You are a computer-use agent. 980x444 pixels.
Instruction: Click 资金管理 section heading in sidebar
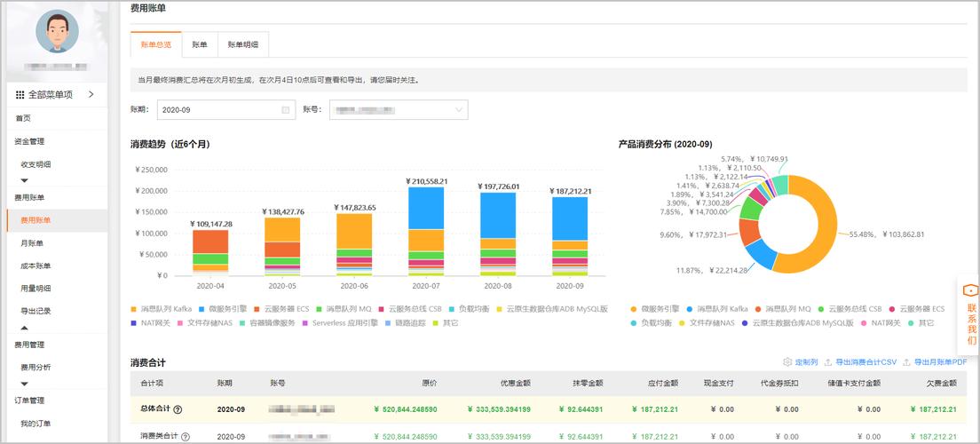tap(30, 141)
